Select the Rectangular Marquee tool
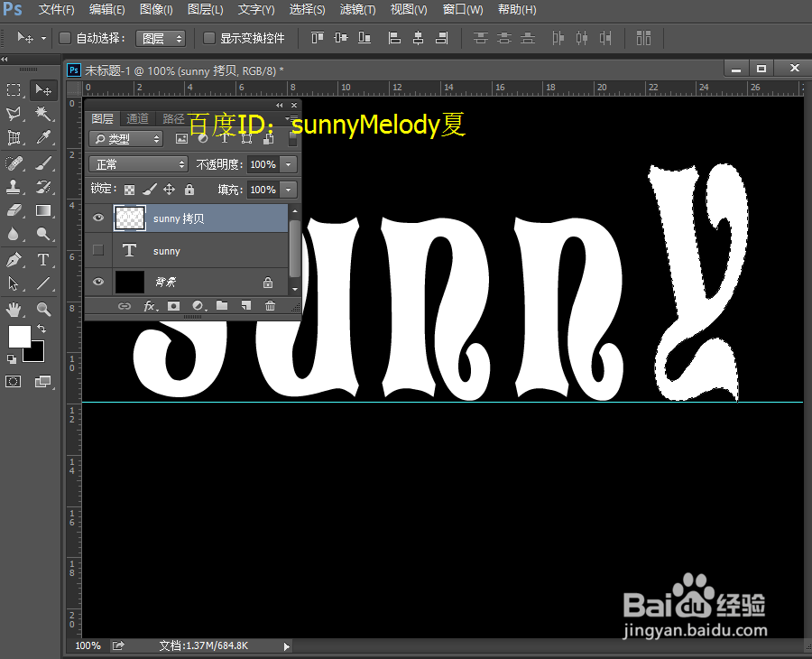The height and width of the screenshot is (659, 812). tap(14, 89)
